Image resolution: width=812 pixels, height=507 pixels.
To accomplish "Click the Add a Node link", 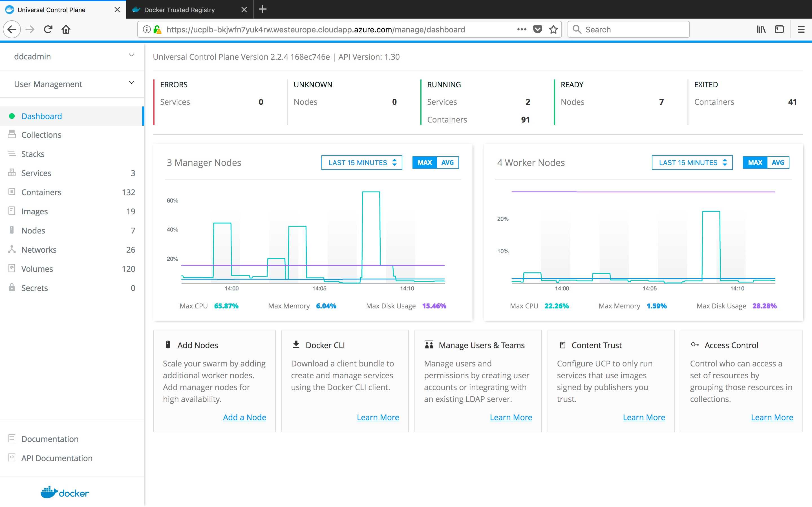I will (244, 417).
